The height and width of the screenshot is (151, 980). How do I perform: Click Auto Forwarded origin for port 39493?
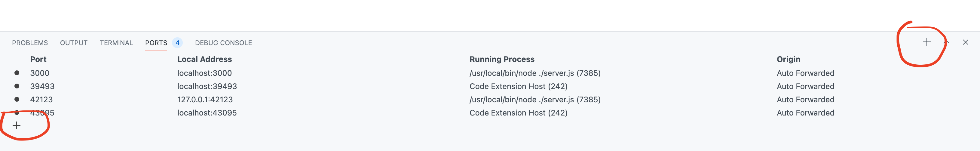(x=805, y=86)
